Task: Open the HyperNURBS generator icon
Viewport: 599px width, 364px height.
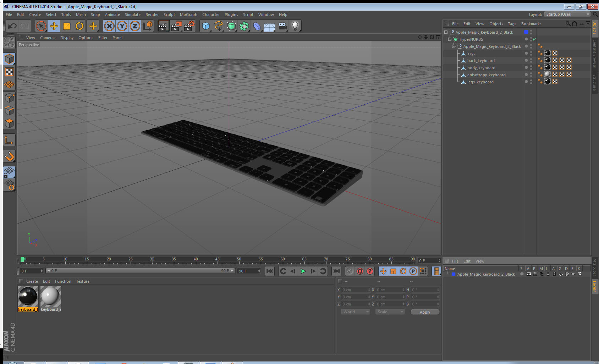Action: pos(231,26)
